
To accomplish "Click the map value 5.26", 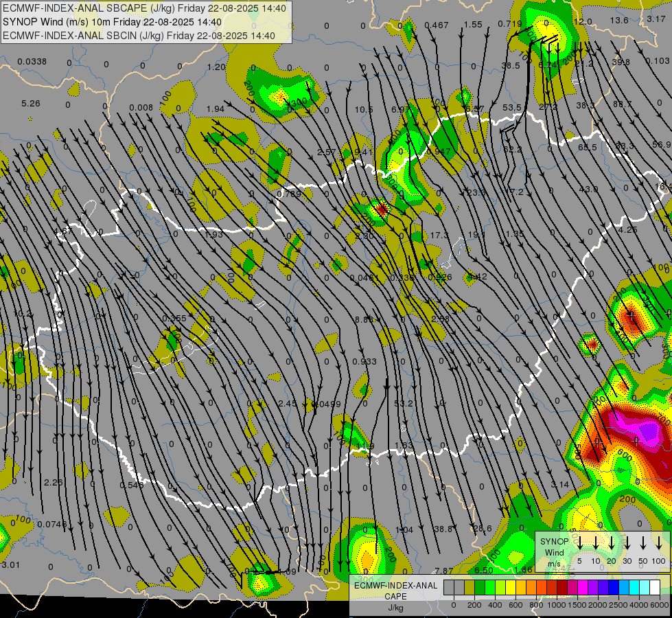I will (x=31, y=104).
